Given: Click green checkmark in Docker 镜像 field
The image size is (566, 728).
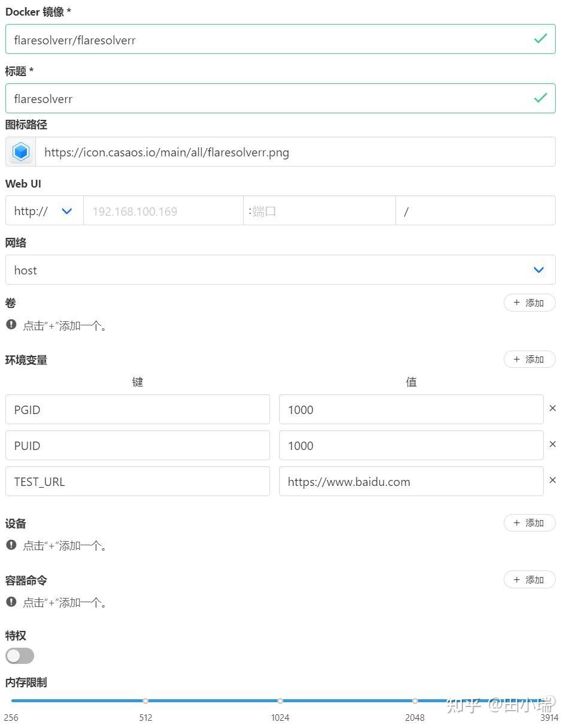Looking at the screenshot, I should coord(540,38).
